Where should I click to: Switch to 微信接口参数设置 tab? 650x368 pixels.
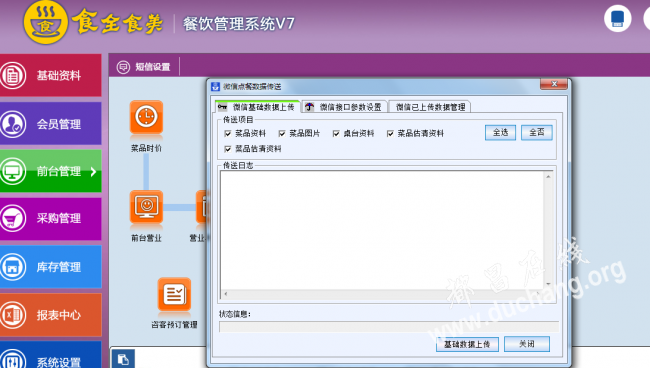(344, 107)
